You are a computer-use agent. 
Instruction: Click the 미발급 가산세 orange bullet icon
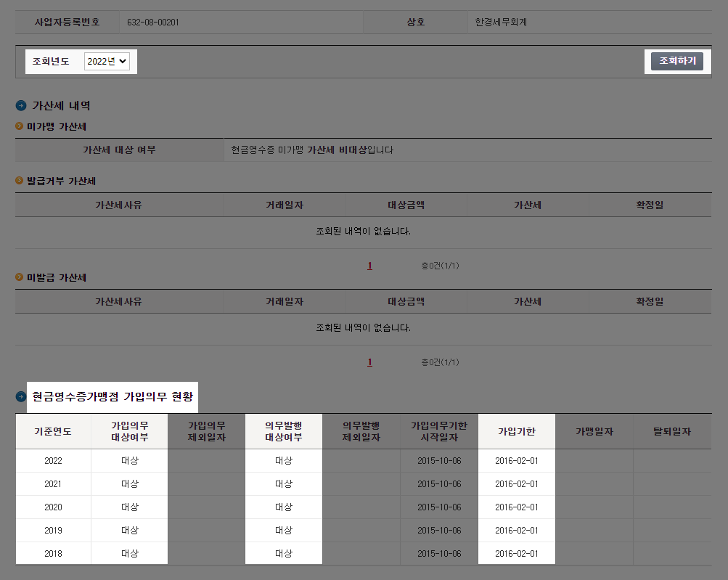[19, 277]
